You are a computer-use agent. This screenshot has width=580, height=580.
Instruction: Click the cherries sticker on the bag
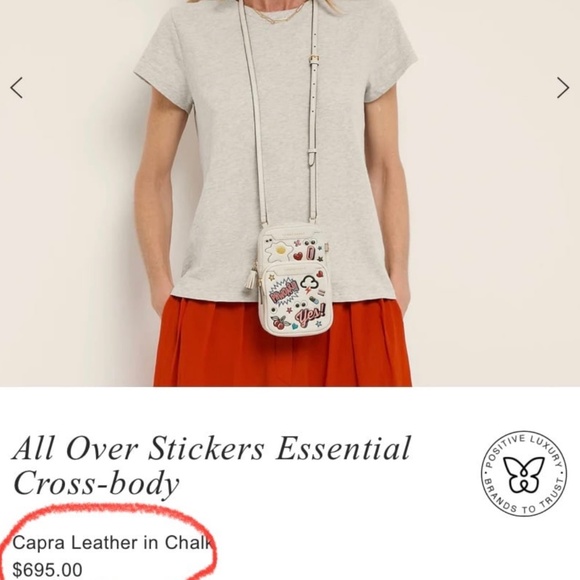[280, 323]
